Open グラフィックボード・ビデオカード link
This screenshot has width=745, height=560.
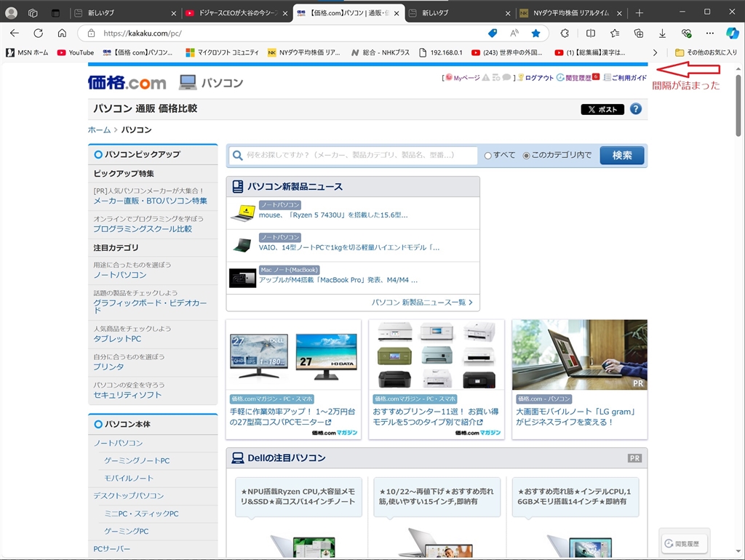[150, 306]
